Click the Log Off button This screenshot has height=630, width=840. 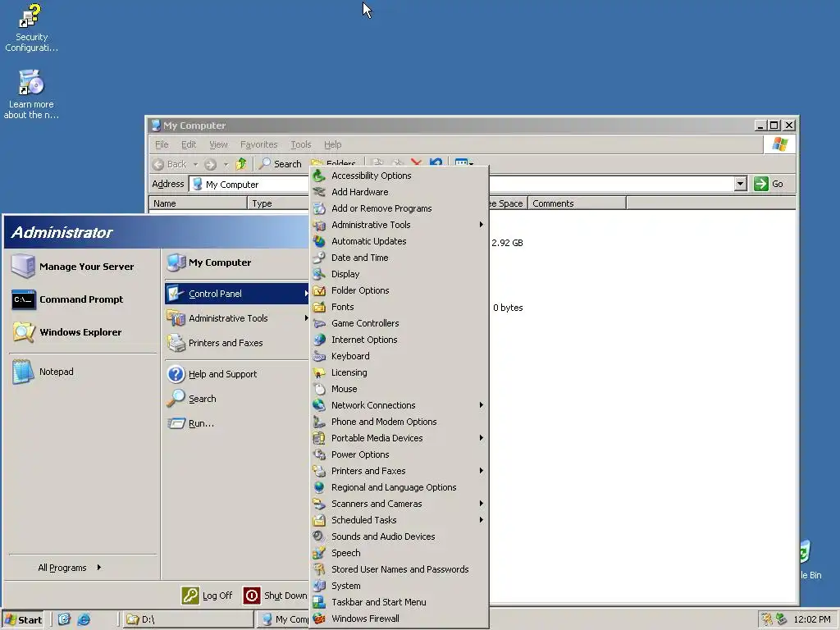tap(207, 596)
